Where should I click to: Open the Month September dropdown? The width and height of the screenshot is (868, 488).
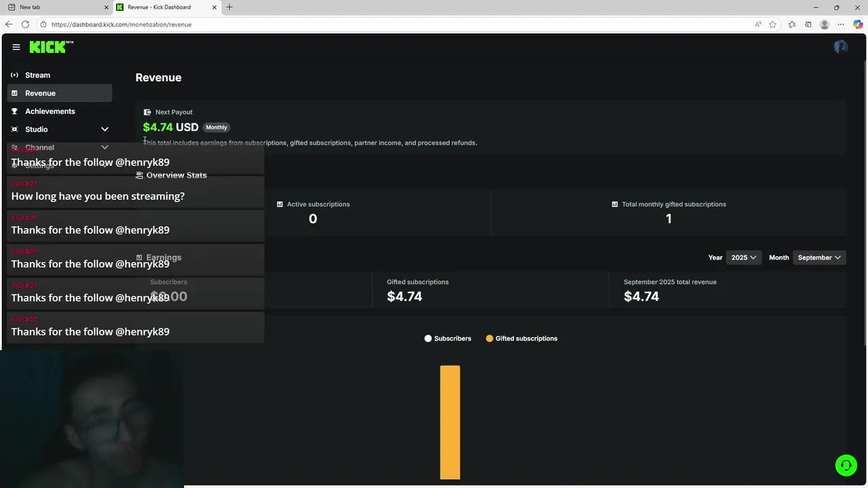(819, 258)
